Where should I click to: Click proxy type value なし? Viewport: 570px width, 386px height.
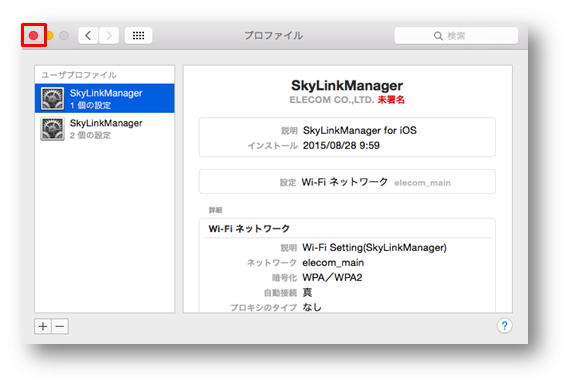pyautogui.click(x=312, y=307)
